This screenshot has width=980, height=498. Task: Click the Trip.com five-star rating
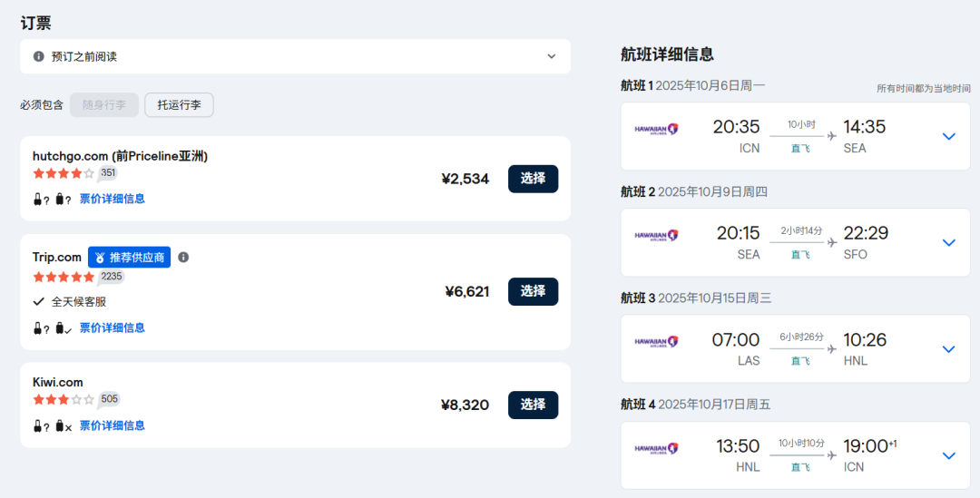click(x=64, y=276)
